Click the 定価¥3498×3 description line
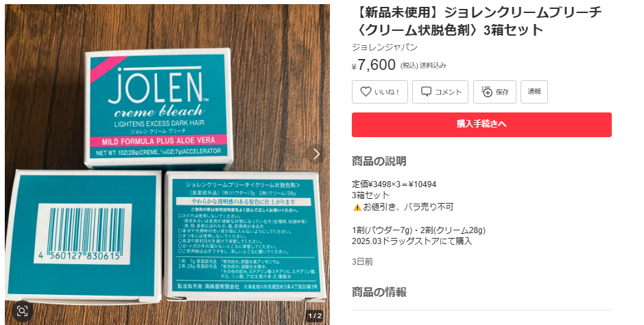 394,184
